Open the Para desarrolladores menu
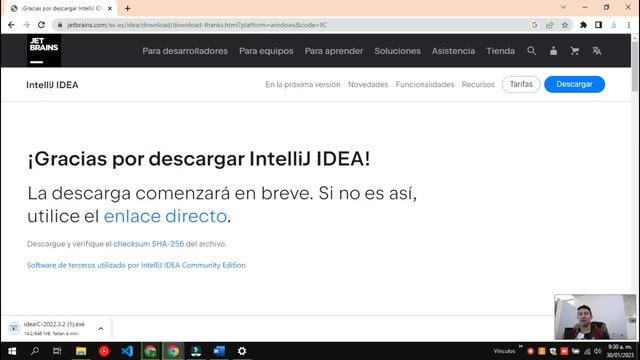The image size is (640, 360). pos(185,51)
